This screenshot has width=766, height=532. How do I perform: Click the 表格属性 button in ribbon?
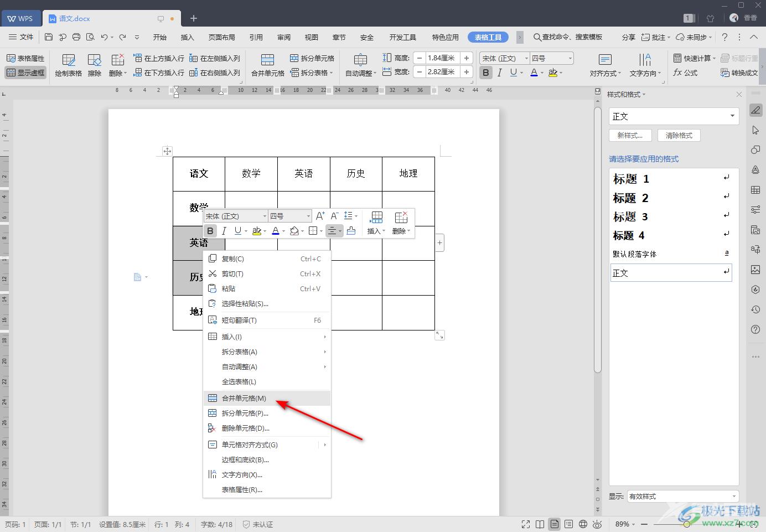point(25,58)
